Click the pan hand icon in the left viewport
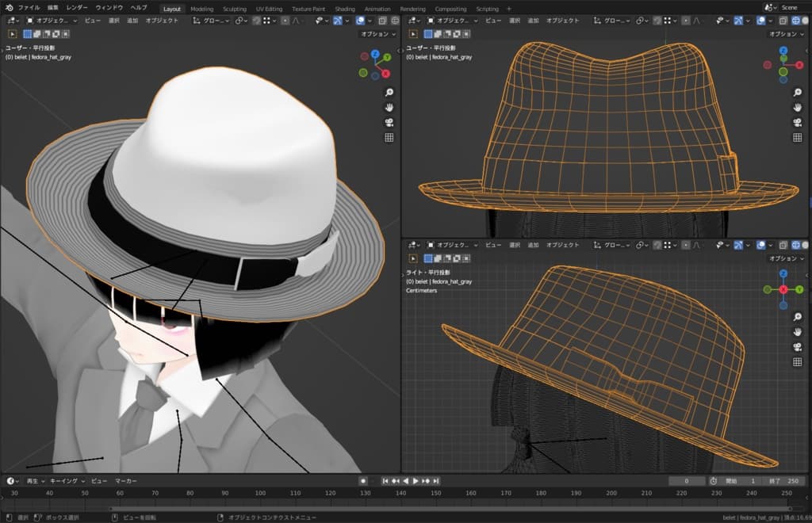 point(389,107)
